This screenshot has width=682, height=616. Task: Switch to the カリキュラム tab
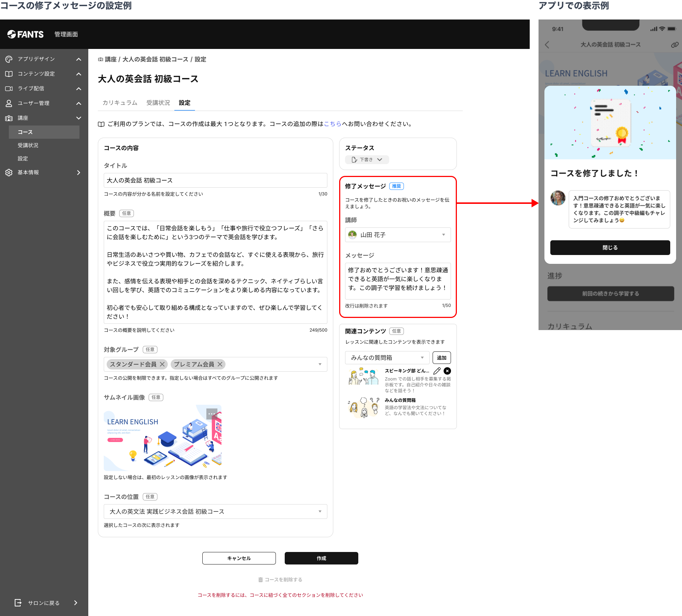120,103
